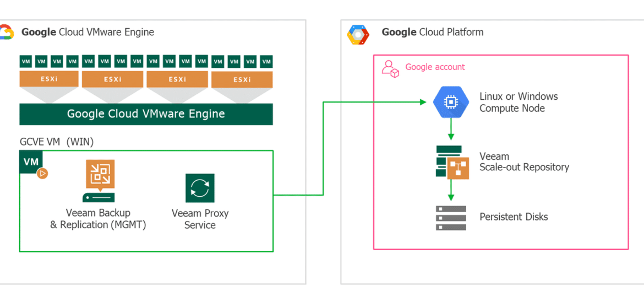Click the 'Google Cloud Platform' panel title
This screenshot has height=302, width=644.
click(433, 32)
